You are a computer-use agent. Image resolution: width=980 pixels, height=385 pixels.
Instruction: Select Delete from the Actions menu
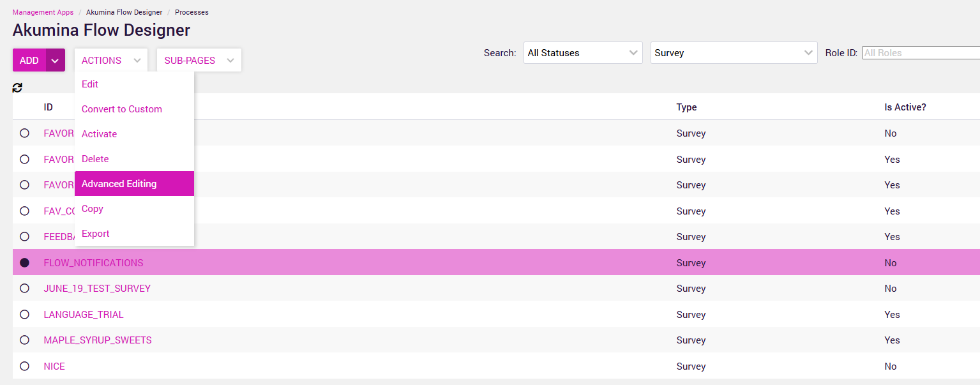[x=95, y=159]
